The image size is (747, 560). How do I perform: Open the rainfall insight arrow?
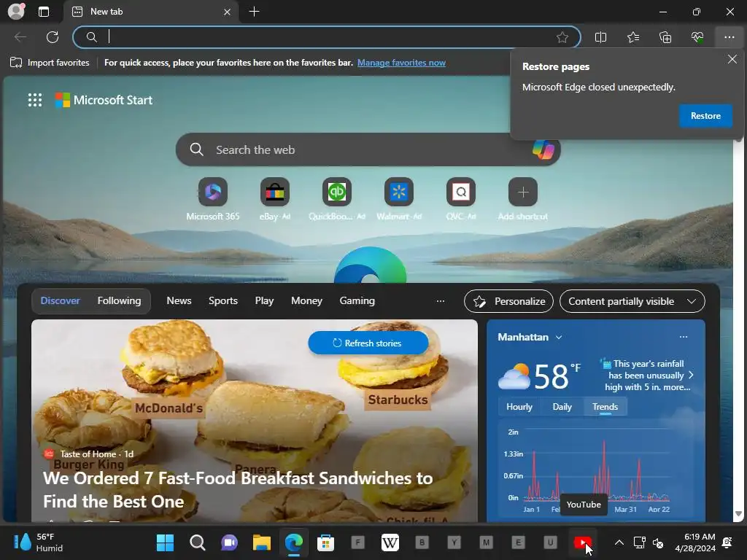[691, 376]
